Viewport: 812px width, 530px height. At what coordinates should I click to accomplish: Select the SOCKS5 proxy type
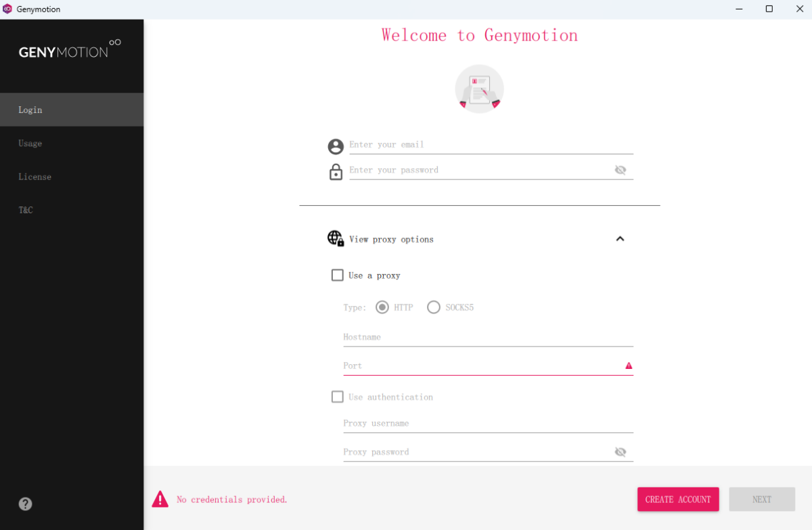pyautogui.click(x=434, y=307)
